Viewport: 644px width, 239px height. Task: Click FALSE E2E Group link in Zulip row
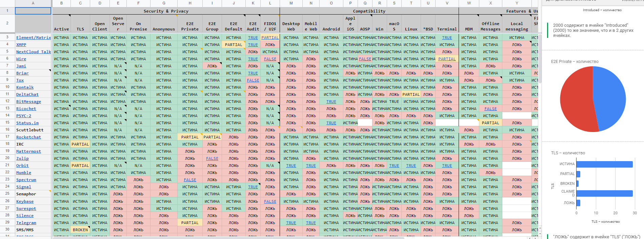pyautogui.click(x=212, y=158)
